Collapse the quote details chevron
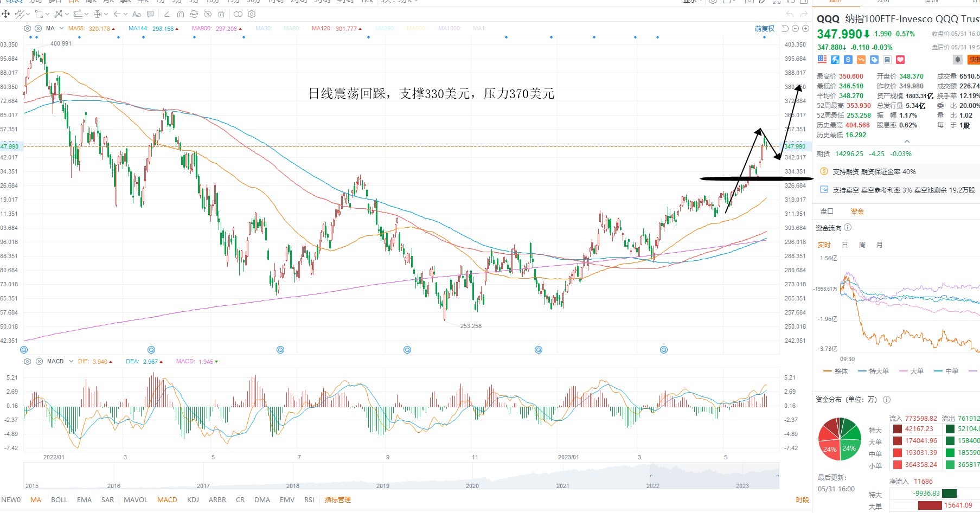Image resolution: width=980 pixels, height=513 pixels. (x=907, y=142)
